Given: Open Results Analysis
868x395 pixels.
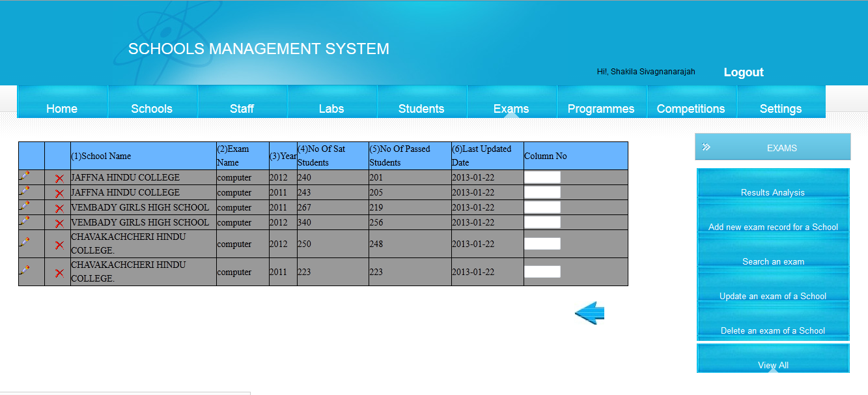Looking at the screenshot, I should click(x=772, y=192).
